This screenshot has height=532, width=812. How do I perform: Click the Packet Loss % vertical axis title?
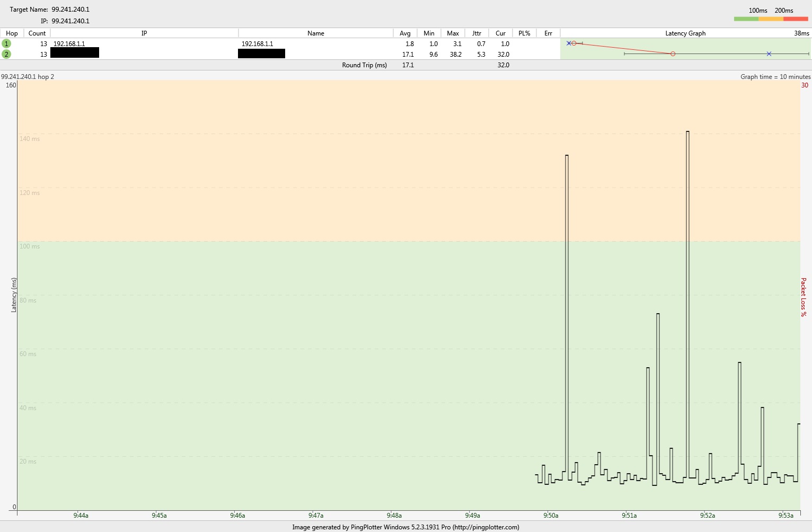804,297
